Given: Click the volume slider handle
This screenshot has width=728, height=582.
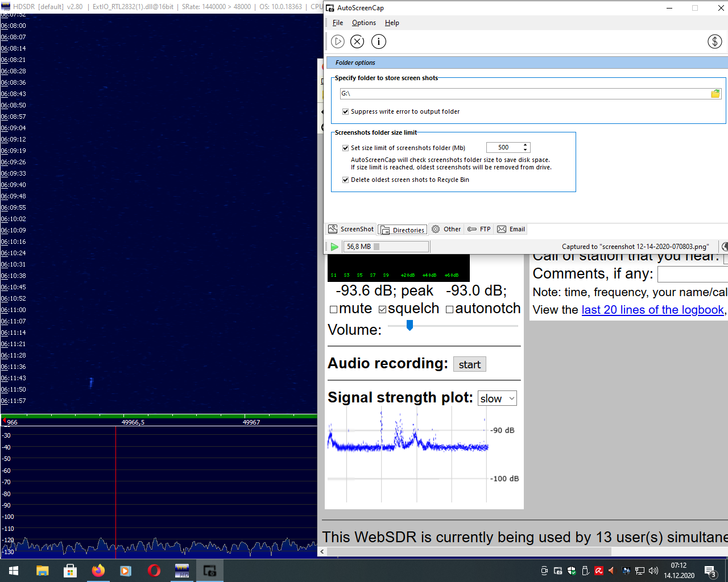Looking at the screenshot, I should tap(409, 325).
